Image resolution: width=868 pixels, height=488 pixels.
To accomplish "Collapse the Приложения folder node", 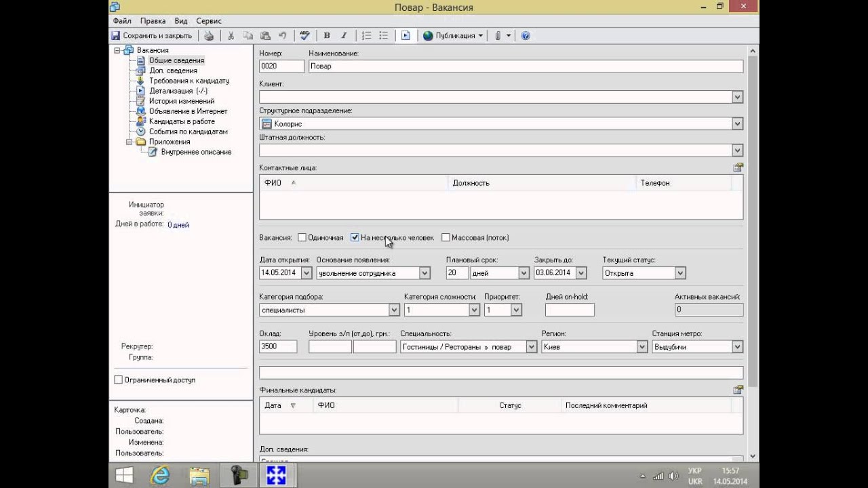I will [130, 142].
